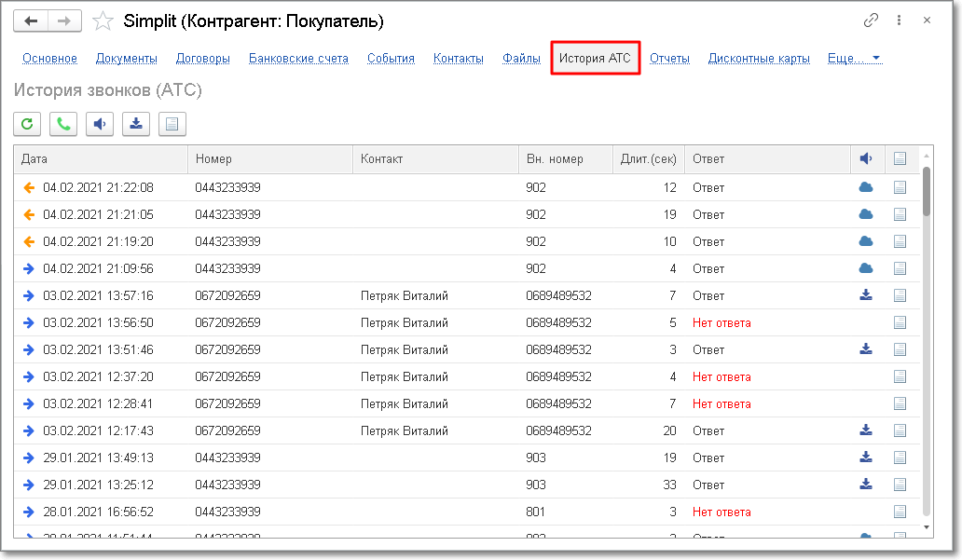Open the Банковские счета tab
The image size is (962, 560).
[x=298, y=58]
